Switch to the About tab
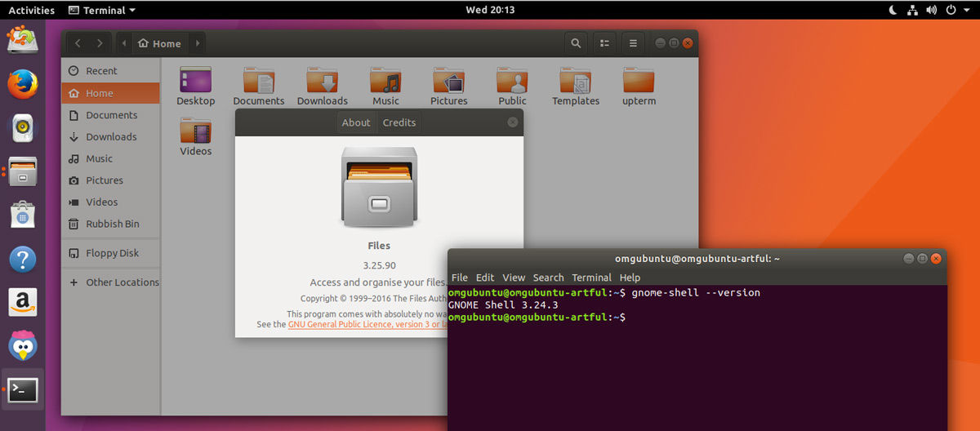Screen dimensions: 980x431 click(356, 122)
